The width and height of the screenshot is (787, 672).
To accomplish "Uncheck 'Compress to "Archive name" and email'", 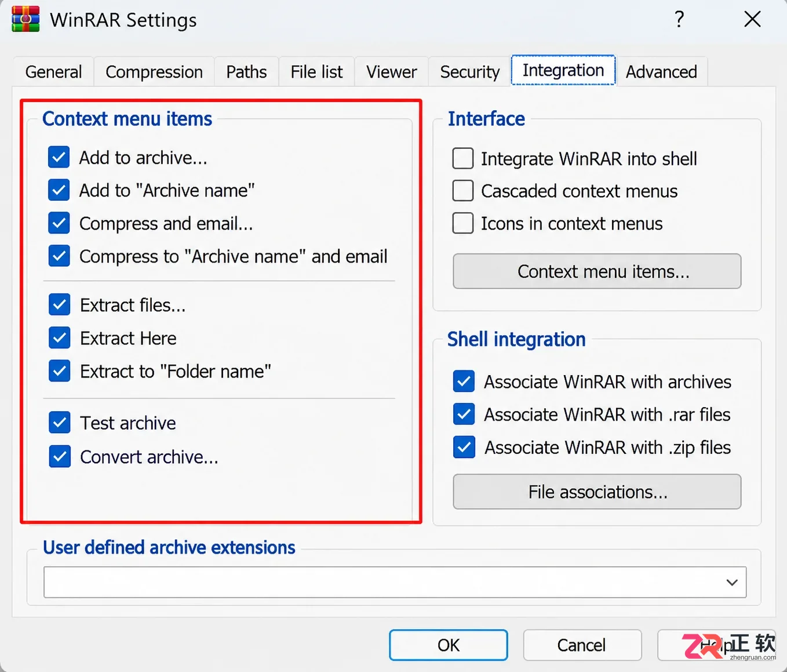I will pyautogui.click(x=59, y=256).
